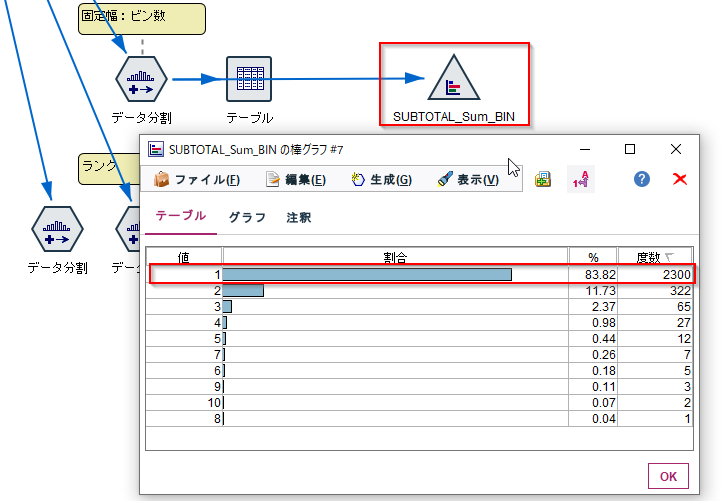Click the percentage cell 83.82
Viewport: 723px width, 501px height.
coord(593,275)
